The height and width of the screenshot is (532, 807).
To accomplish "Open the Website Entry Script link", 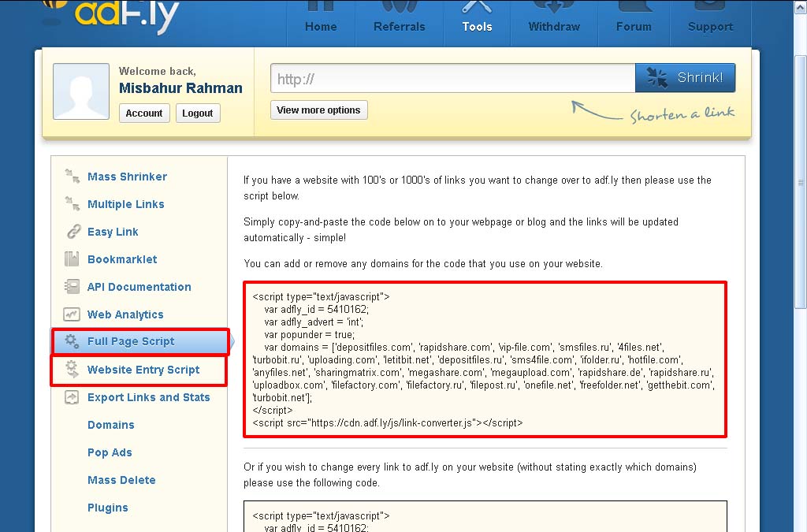I will (143, 370).
